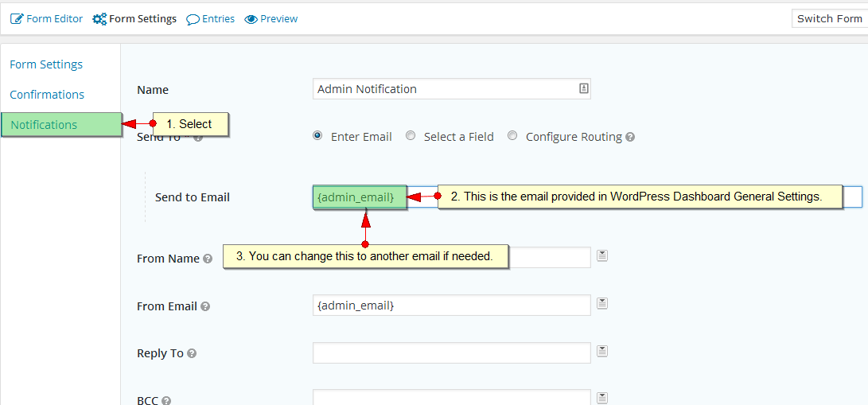
Task: Open the Form Editor pencil icon
Action: tap(17, 18)
